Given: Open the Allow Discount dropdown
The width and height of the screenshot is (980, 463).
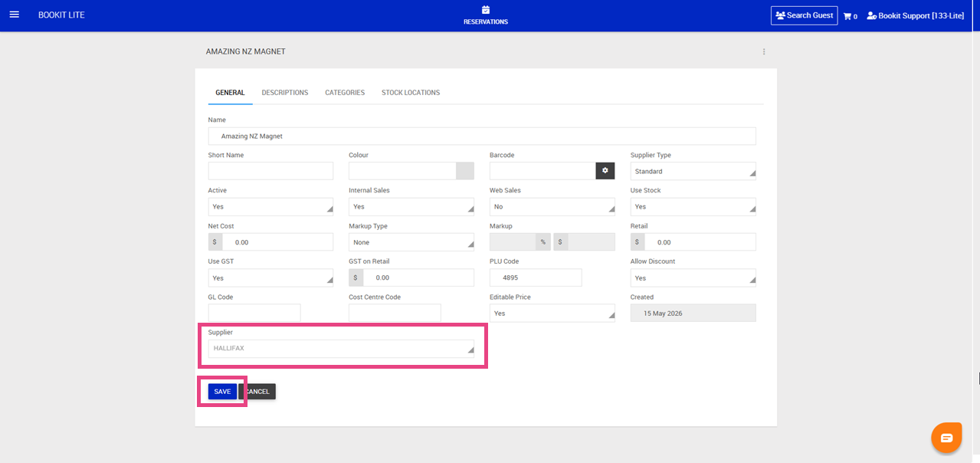Looking at the screenshot, I should coord(693,277).
